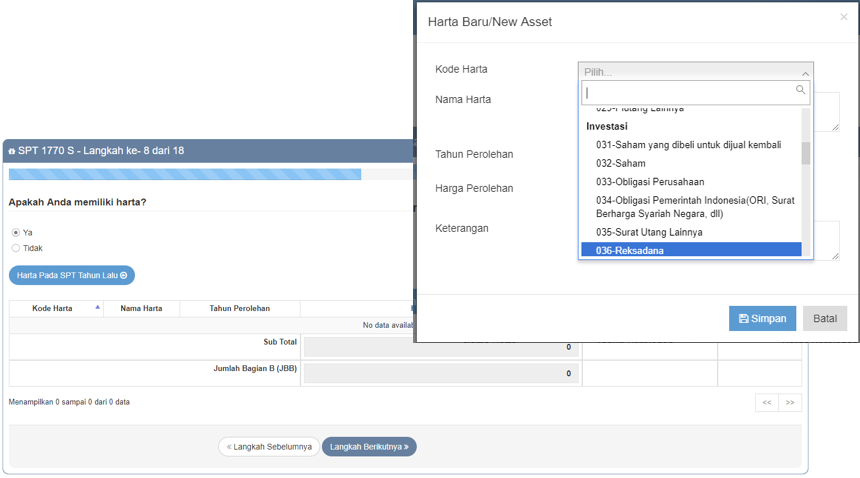Open Harta Pada SPT Tahun Lalu
Viewport: 860px width, 478px height.
point(72,275)
